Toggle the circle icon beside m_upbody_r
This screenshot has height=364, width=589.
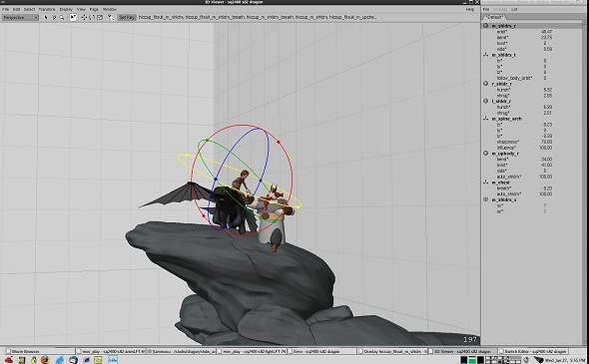[486, 154]
